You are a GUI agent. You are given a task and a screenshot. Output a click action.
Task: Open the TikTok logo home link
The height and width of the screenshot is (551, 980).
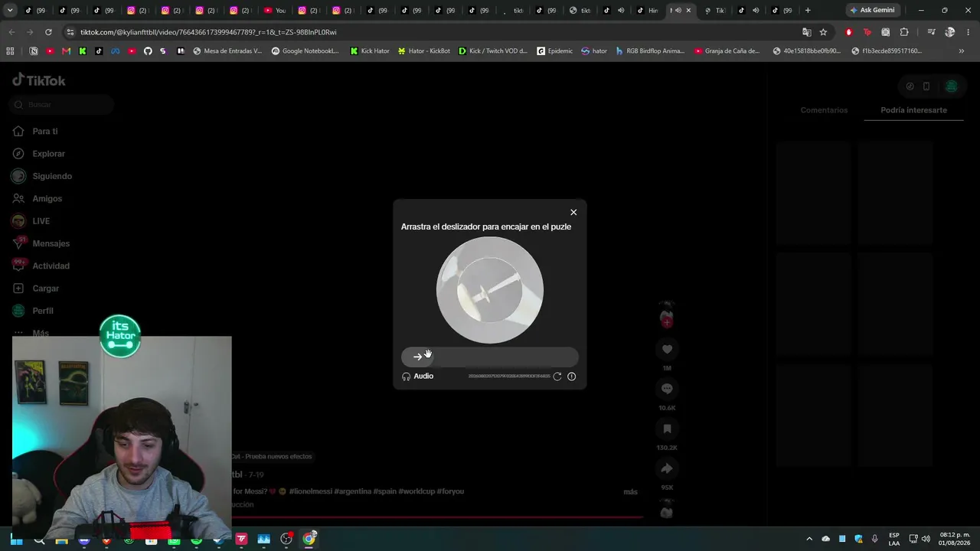tap(39, 80)
